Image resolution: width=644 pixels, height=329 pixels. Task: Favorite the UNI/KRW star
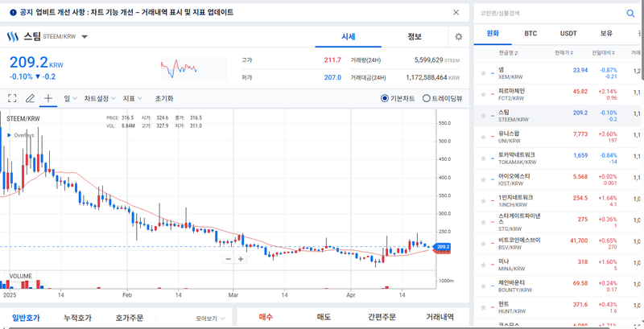[484, 137]
